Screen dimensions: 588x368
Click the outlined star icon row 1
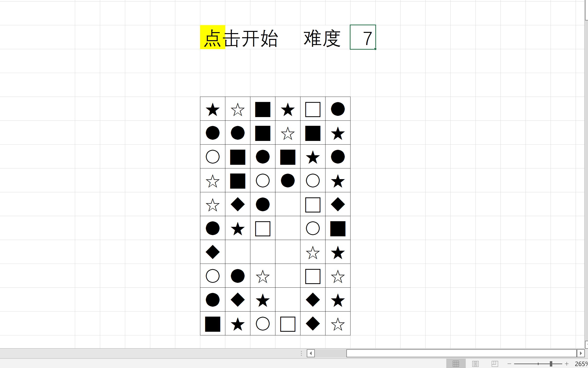coord(237,109)
